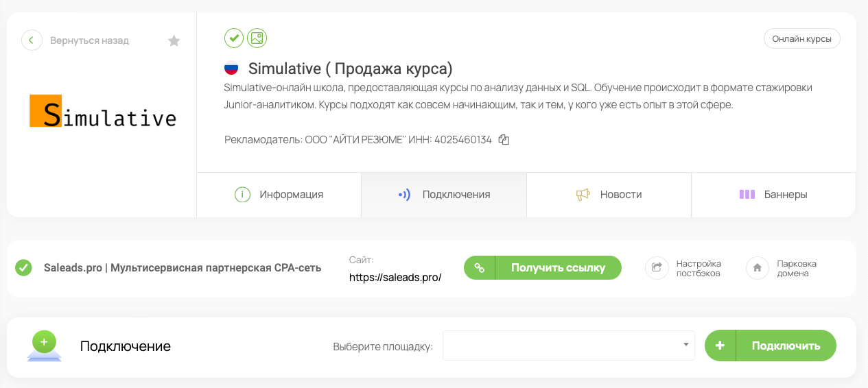Click the back arrow circle icon

(32, 40)
